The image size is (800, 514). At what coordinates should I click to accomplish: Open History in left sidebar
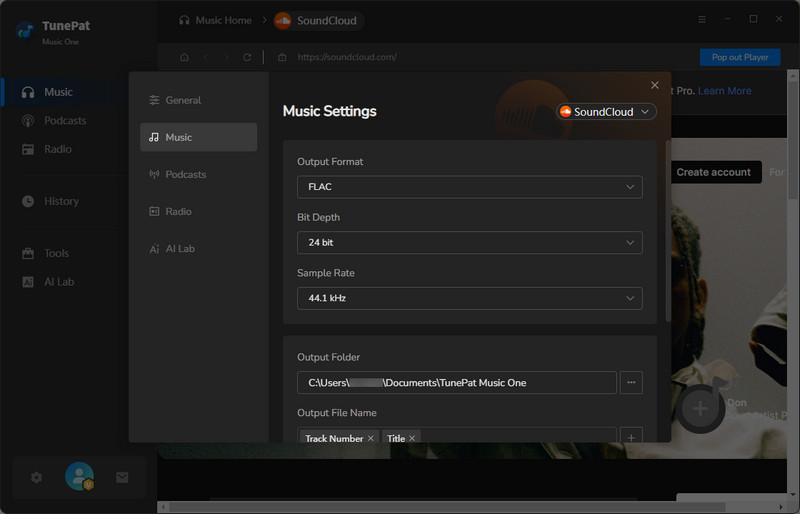61,201
